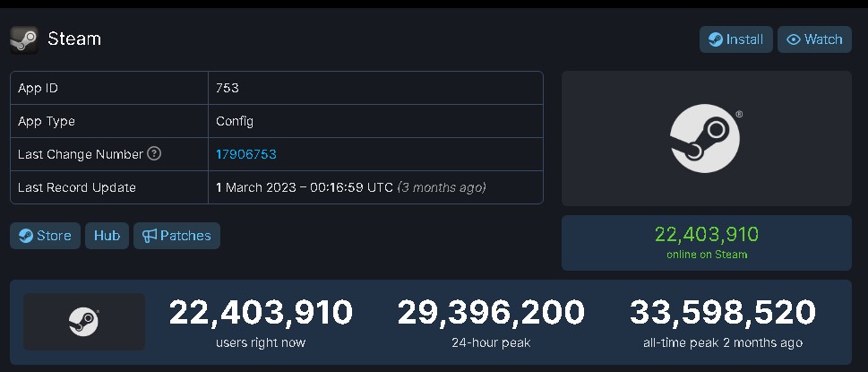This screenshot has height=372, width=868.
Task: Click the green 22,403,910 online count
Action: [x=706, y=235]
